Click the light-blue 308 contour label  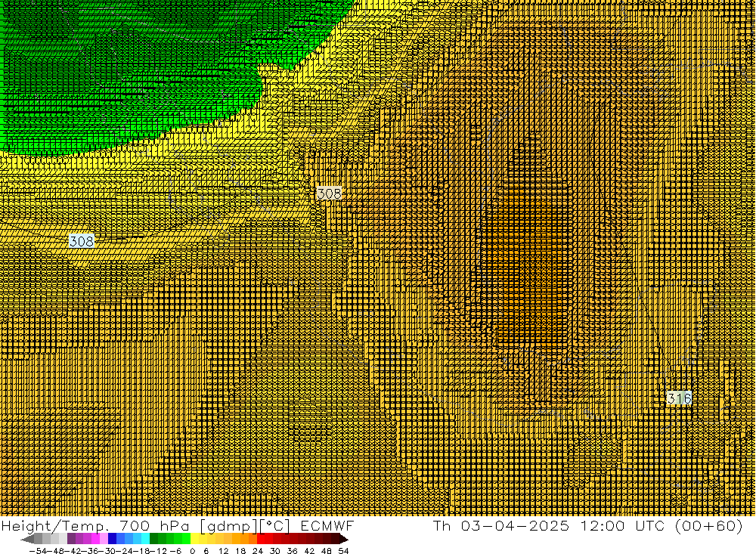[81, 240]
